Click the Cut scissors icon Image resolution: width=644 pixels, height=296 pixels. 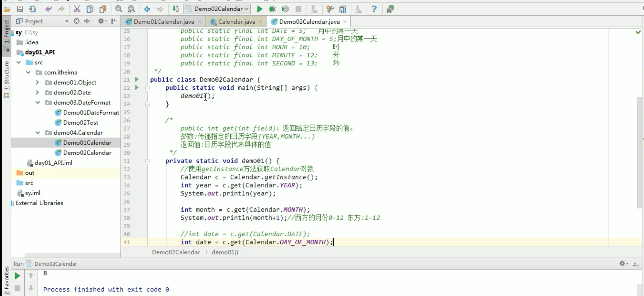pyautogui.click(x=77, y=9)
